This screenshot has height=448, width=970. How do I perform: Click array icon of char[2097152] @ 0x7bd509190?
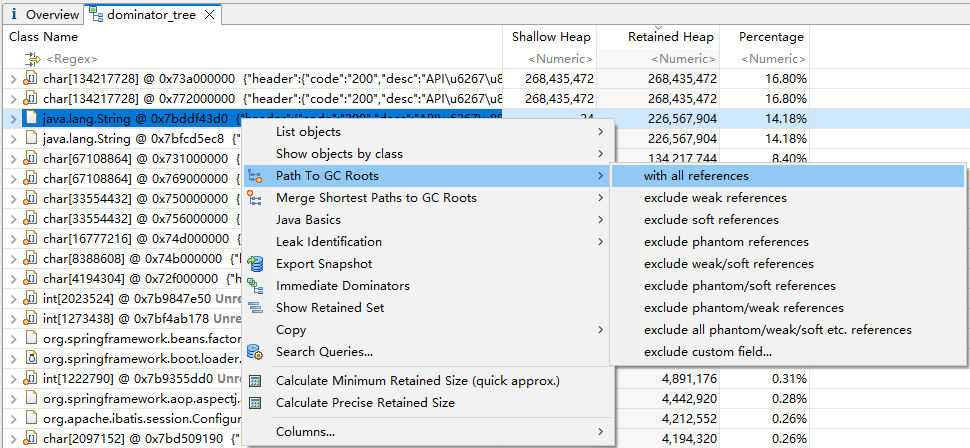30,439
